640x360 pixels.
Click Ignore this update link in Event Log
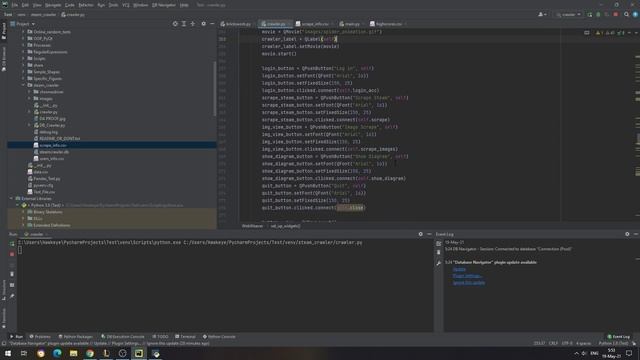coord(469,282)
